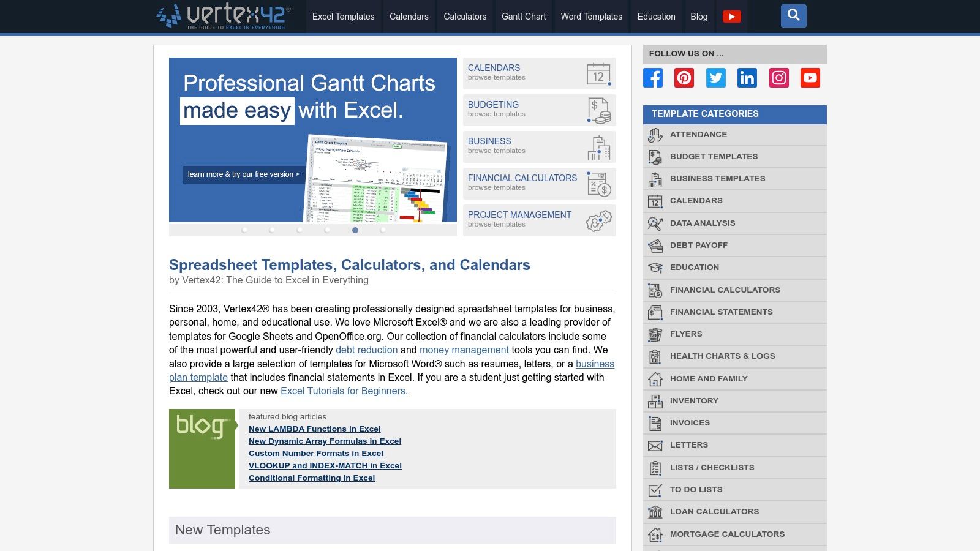Open the New LAMBDA Functions in Excel article
This screenshot has width=980, height=551.
315,429
